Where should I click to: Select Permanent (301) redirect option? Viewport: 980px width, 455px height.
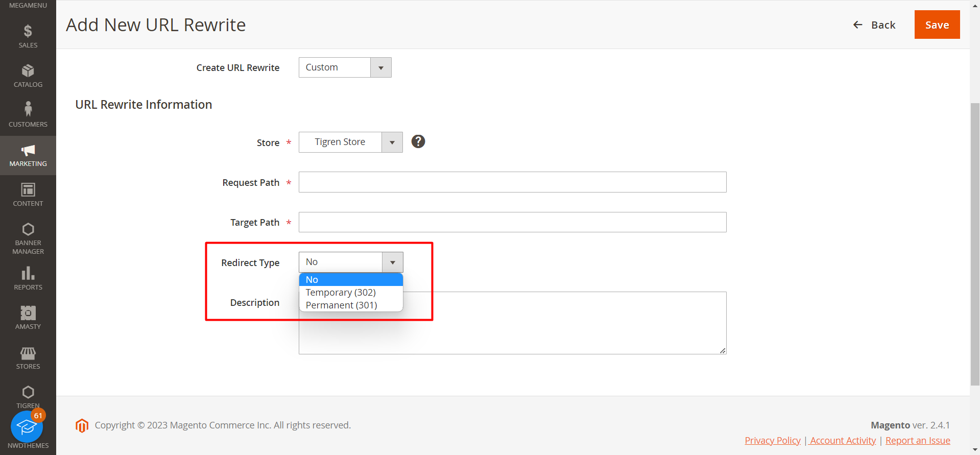[x=341, y=305]
